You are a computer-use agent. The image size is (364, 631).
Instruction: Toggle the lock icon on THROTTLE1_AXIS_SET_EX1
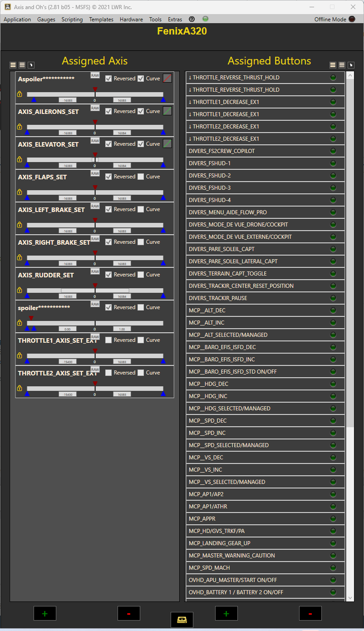coord(19,355)
